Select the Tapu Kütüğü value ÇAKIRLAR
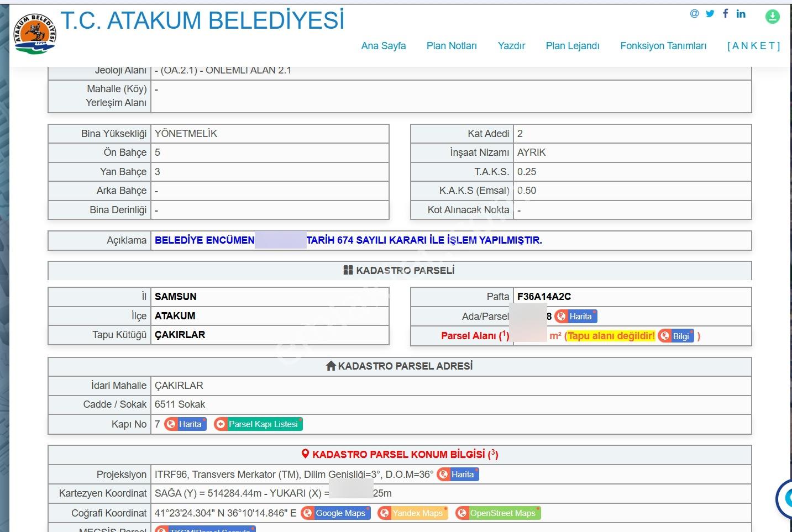 pos(180,335)
